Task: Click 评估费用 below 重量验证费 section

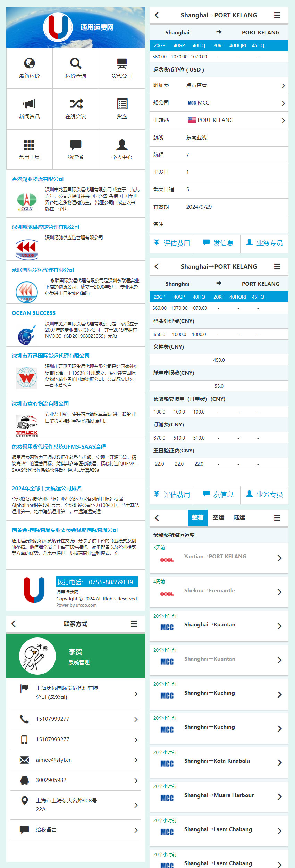Action: coord(172,494)
